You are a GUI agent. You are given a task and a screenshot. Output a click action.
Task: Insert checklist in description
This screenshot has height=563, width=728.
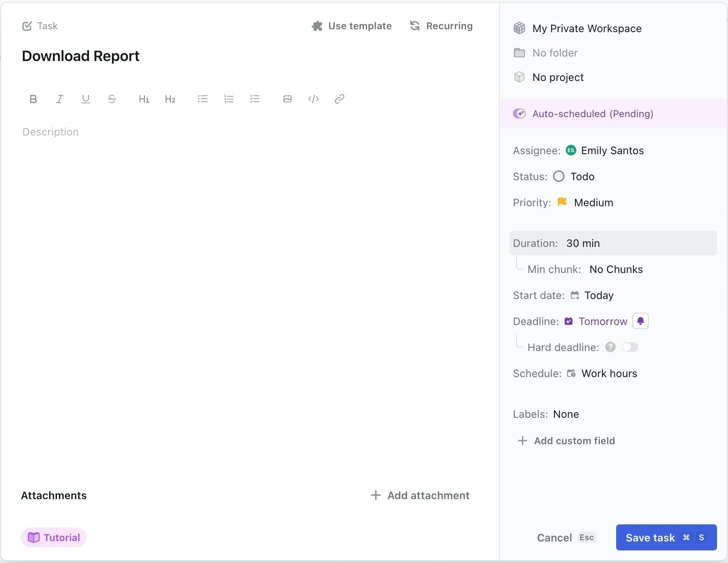pyautogui.click(x=255, y=99)
